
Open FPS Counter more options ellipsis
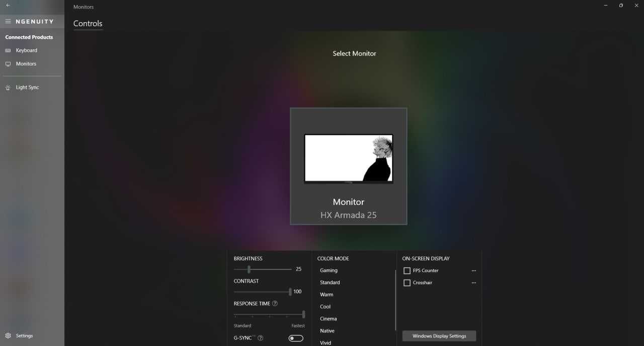pos(473,271)
